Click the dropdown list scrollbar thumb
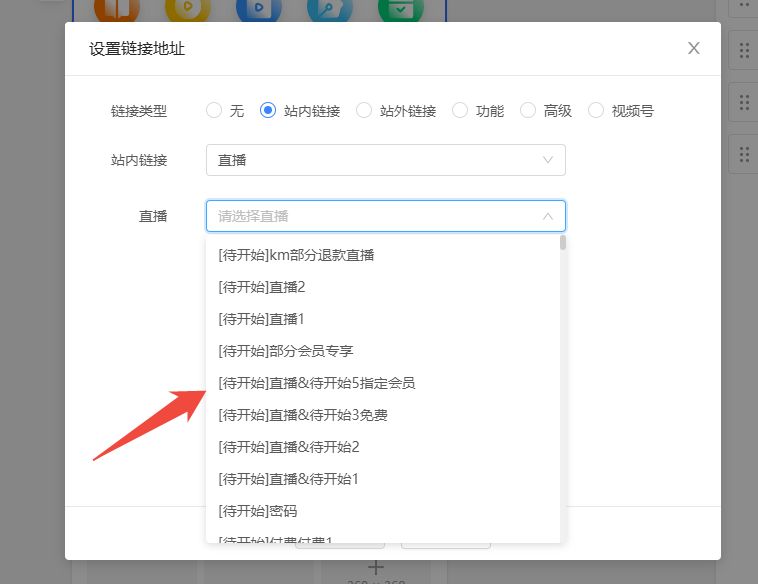758x584 pixels. point(563,242)
